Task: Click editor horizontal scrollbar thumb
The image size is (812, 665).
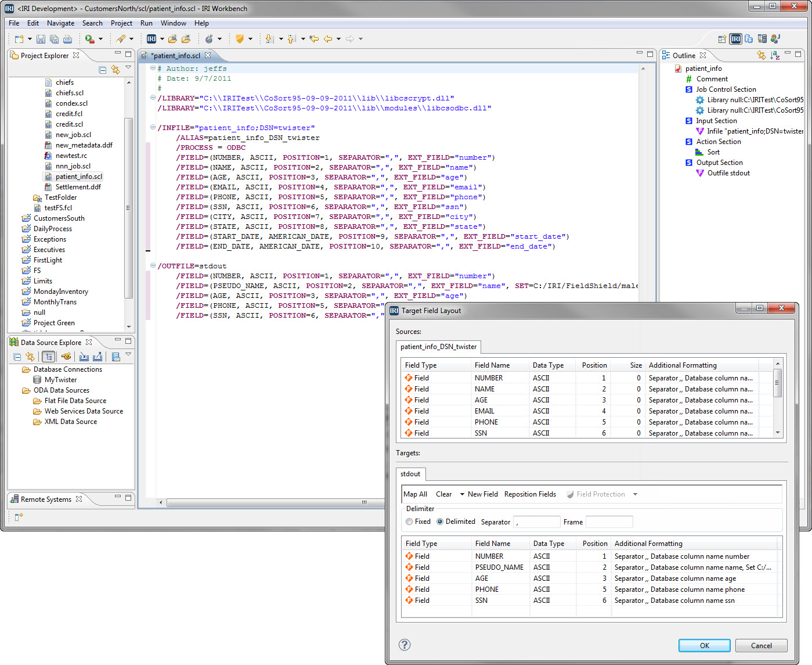Action: pyautogui.click(x=364, y=502)
